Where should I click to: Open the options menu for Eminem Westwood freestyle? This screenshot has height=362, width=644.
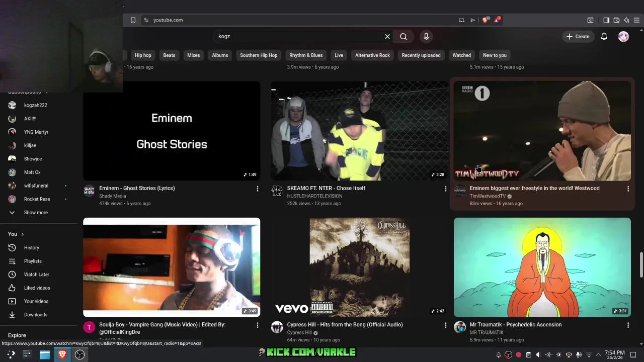pos(628,189)
